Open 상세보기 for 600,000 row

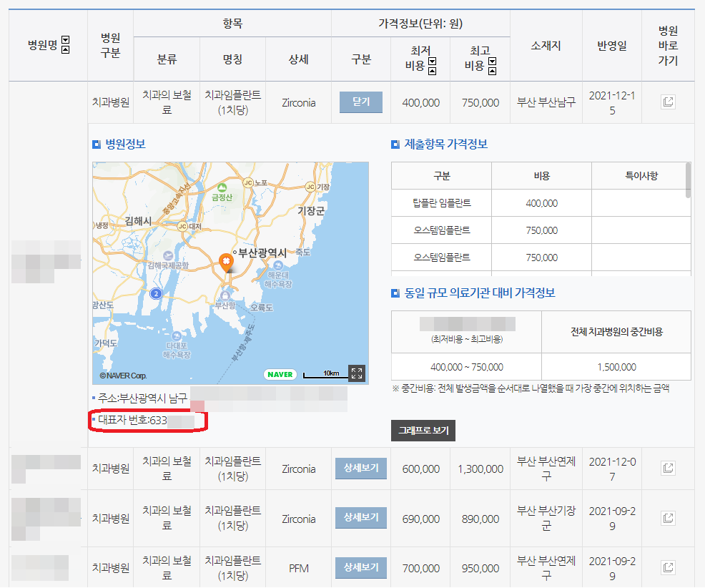click(361, 469)
